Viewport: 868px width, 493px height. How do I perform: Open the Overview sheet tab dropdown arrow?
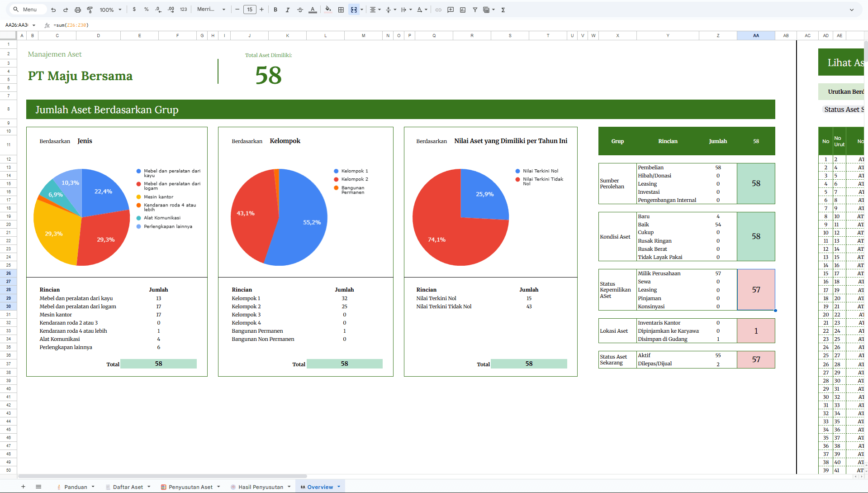339,487
